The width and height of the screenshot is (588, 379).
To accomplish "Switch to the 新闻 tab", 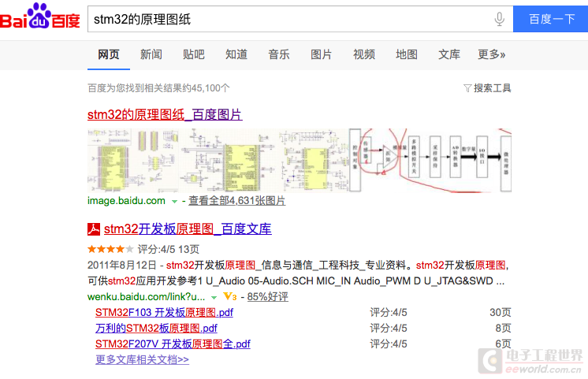I will [151, 54].
